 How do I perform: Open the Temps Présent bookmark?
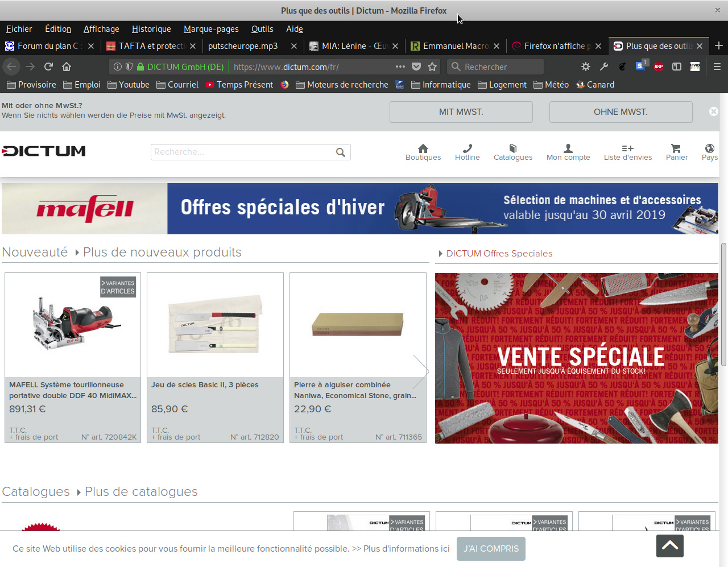point(239,85)
